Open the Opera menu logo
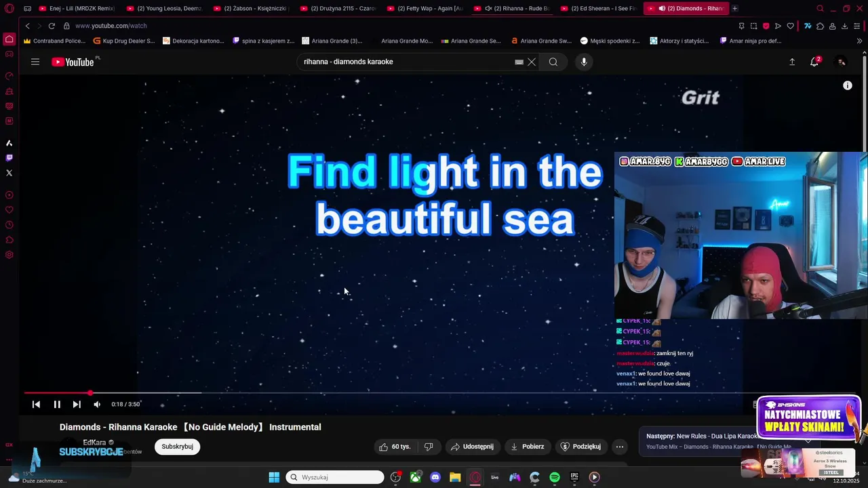The width and height of the screenshot is (868, 488). 9,9
